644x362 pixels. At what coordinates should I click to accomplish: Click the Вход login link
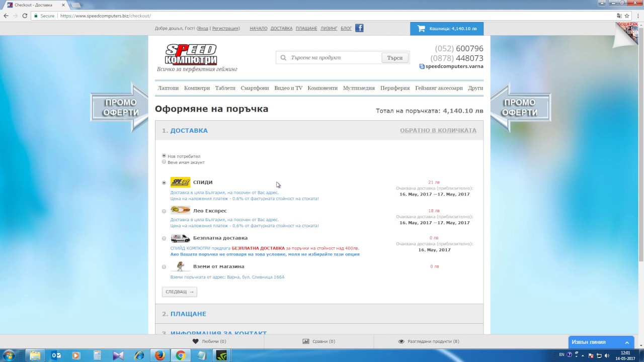point(203,29)
